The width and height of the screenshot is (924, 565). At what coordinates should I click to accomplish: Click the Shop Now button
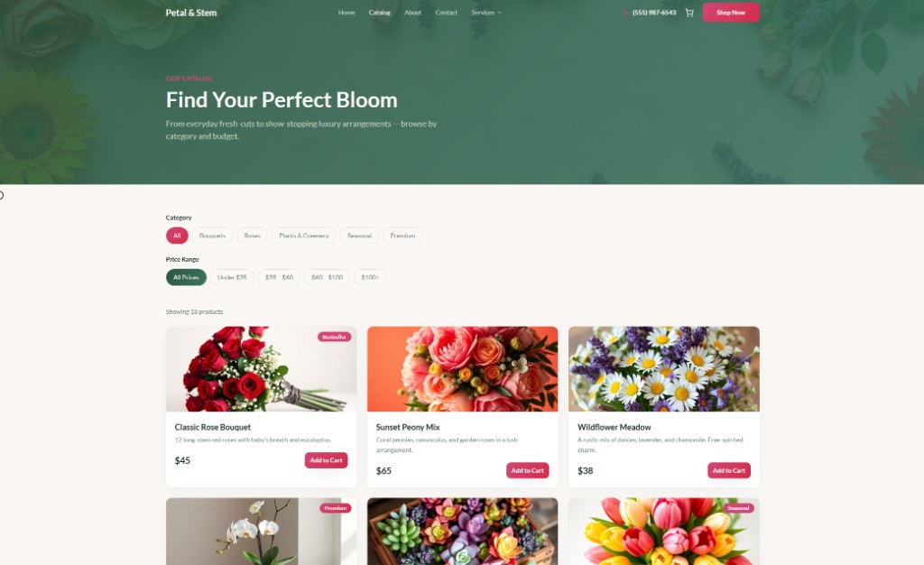coord(731,13)
